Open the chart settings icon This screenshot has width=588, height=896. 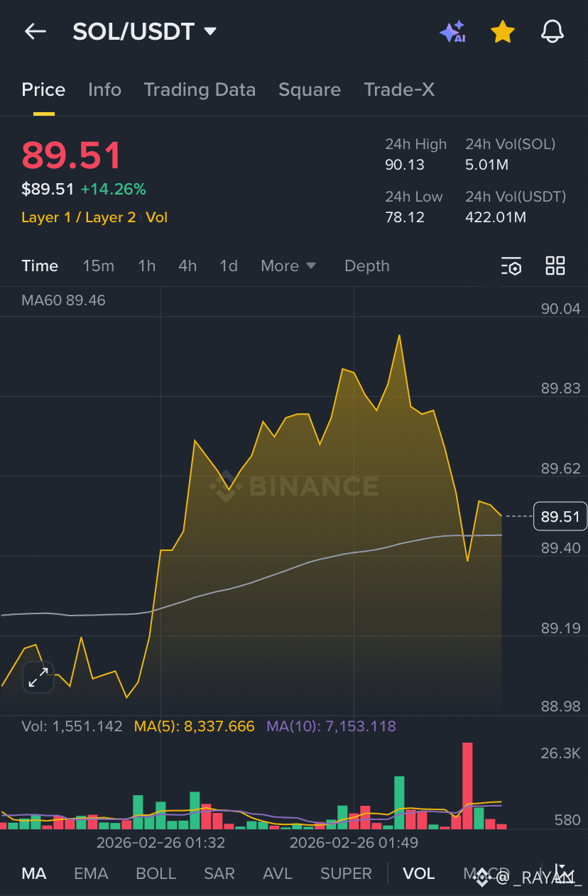pyautogui.click(x=511, y=266)
